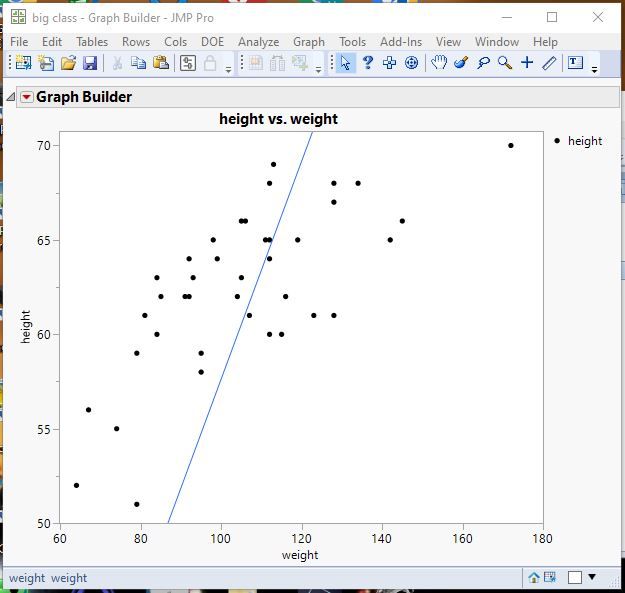
Task: Click the grayed column chart toolbar icon
Action: pyautogui.click(x=278, y=63)
